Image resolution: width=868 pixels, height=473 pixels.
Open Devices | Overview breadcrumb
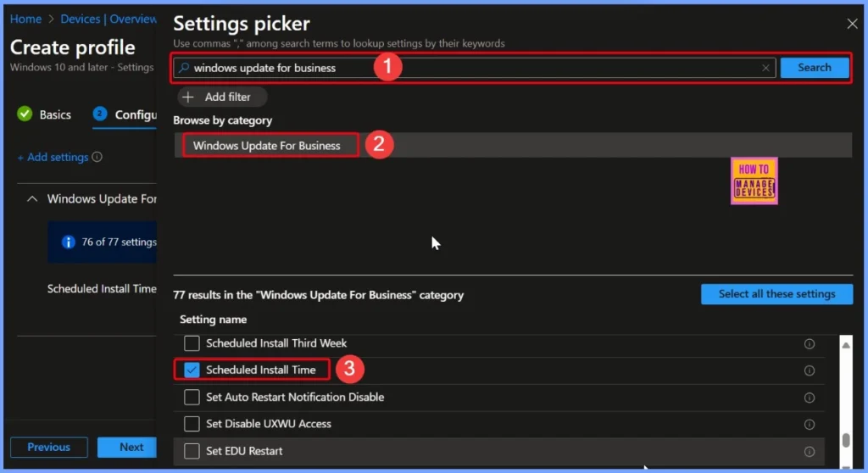[x=108, y=19]
